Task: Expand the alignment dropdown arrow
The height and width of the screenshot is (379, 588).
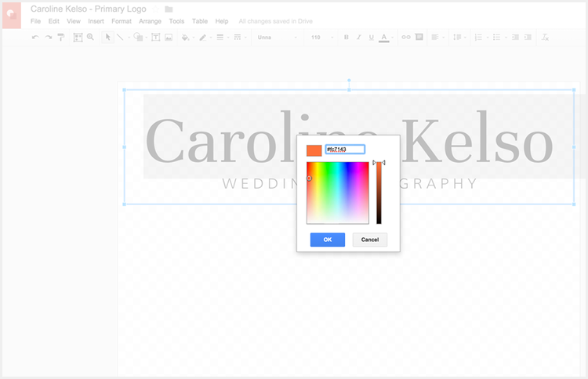Action: tap(443, 38)
